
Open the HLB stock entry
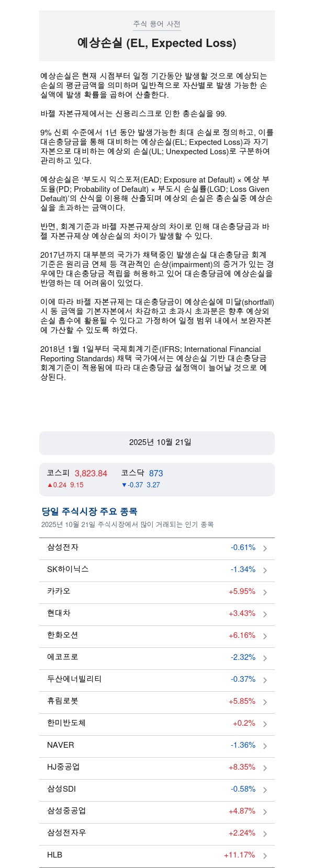point(55,855)
